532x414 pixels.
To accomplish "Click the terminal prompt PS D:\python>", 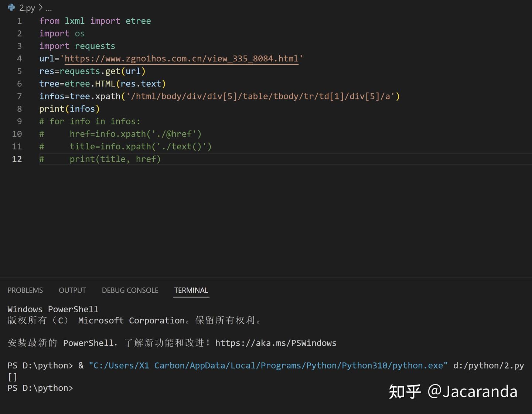I will (x=40, y=388).
